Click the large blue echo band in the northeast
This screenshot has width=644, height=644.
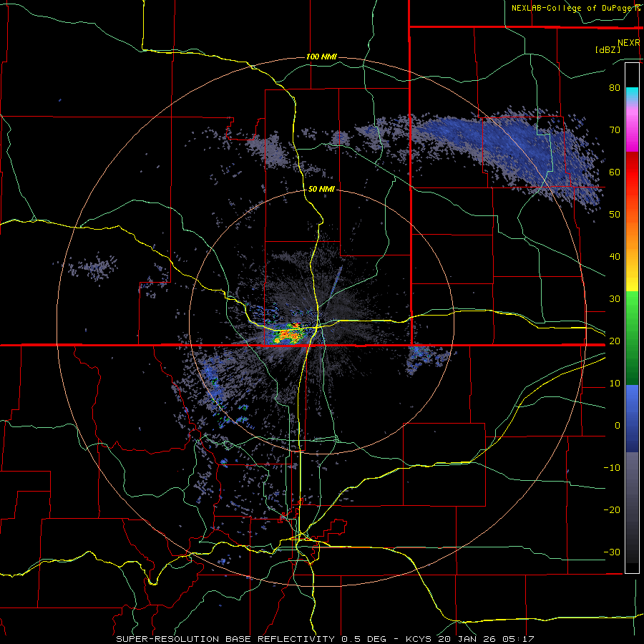[x=509, y=154]
